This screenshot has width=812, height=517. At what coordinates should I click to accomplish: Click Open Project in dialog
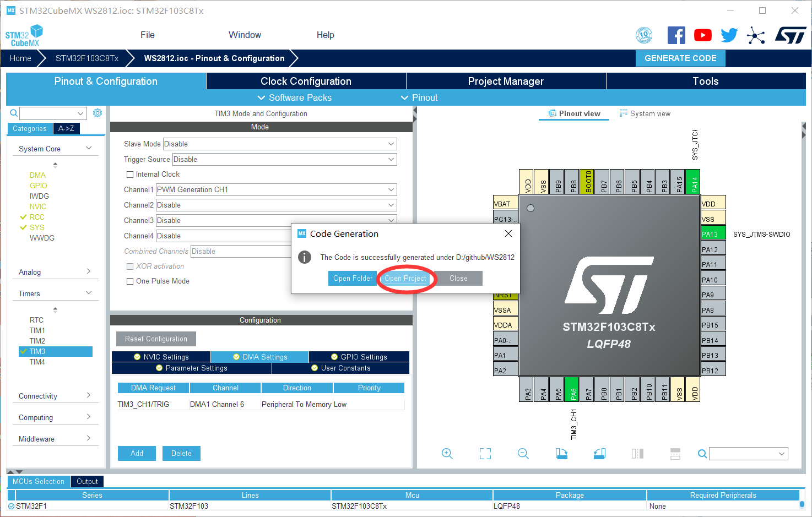pyautogui.click(x=405, y=278)
